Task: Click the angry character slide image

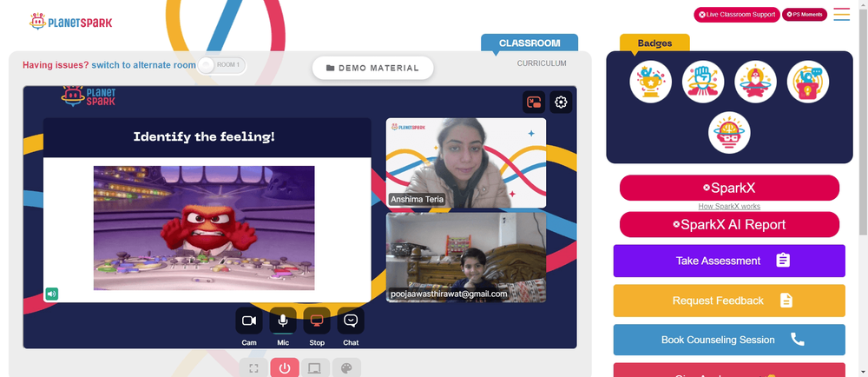Action: [204, 228]
